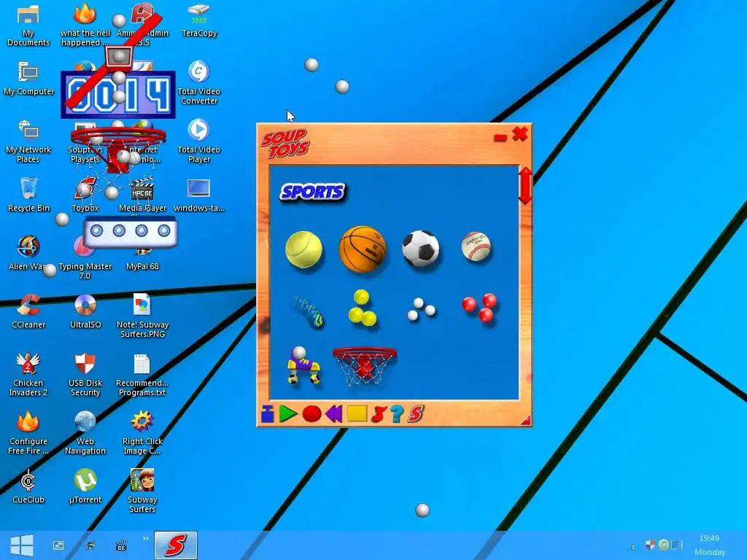The height and width of the screenshot is (560, 747).
Task: Select the roller skate toy
Action: pyautogui.click(x=303, y=365)
